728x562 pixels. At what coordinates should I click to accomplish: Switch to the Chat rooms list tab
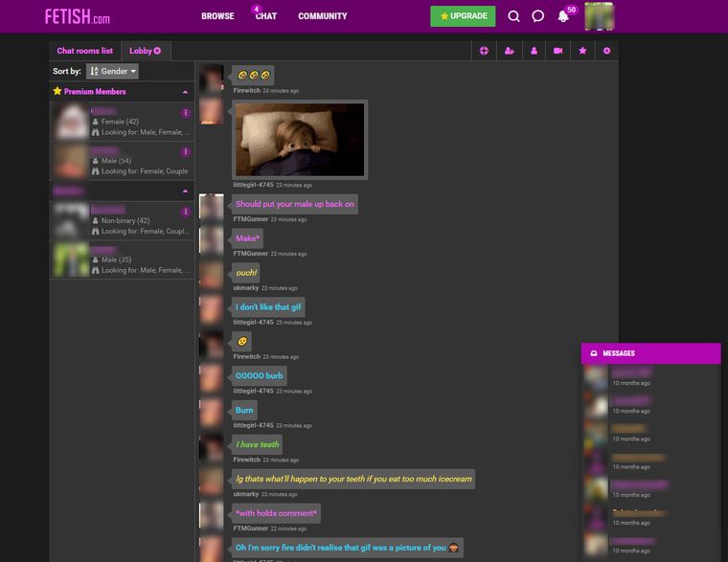85,51
